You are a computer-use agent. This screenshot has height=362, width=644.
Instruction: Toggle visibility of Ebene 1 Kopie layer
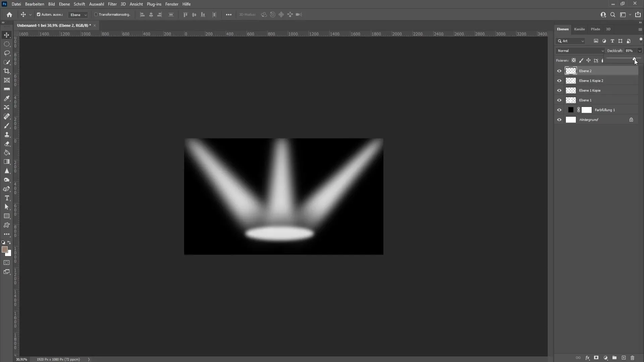coord(559,90)
